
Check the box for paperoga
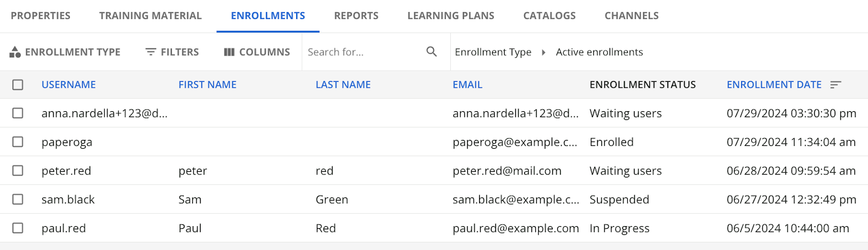pyautogui.click(x=18, y=142)
